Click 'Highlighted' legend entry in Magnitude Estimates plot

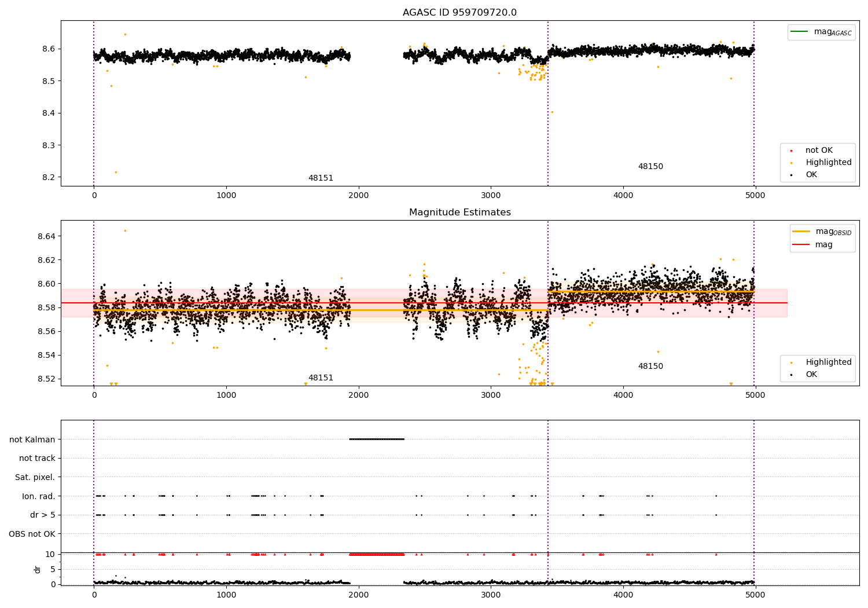point(821,362)
